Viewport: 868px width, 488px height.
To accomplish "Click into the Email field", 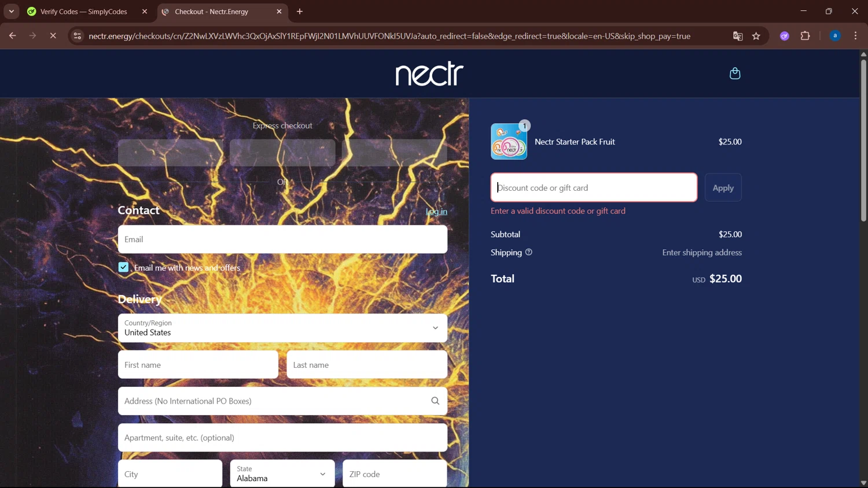I will pyautogui.click(x=282, y=239).
